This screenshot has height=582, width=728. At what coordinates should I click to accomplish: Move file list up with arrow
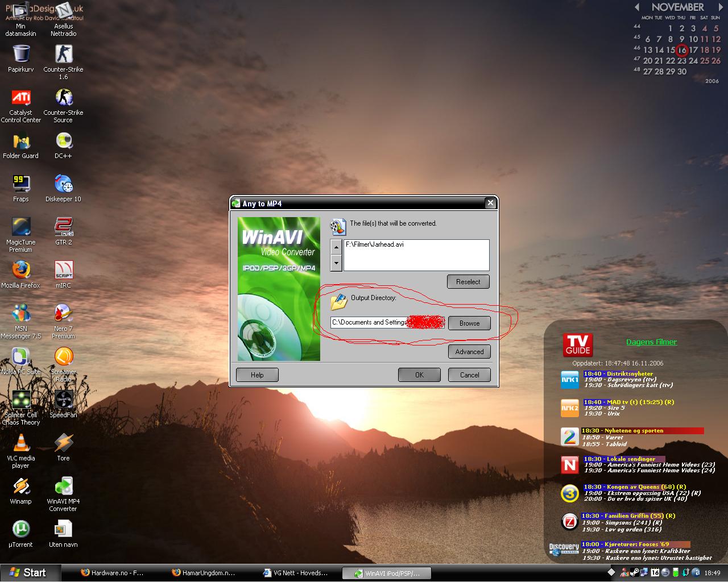336,247
